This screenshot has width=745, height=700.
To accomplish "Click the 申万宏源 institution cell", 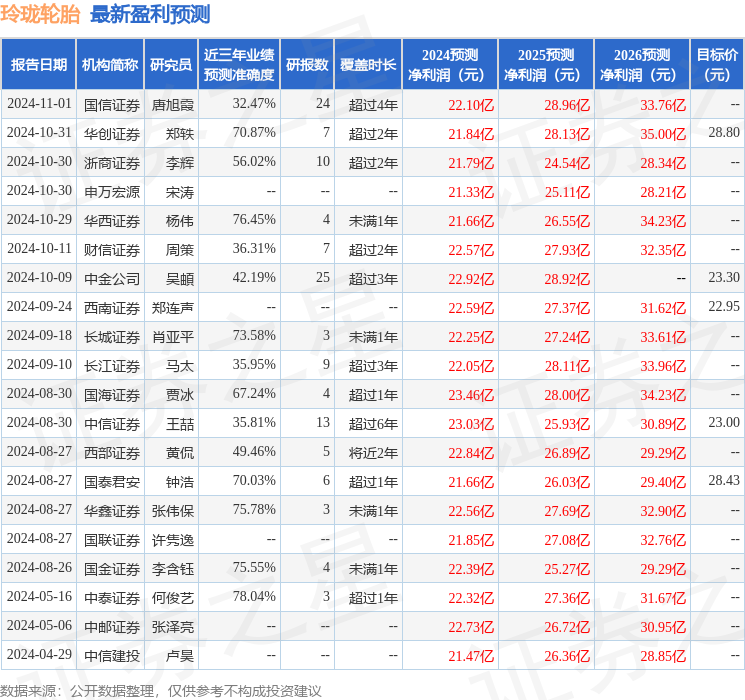I will click(112, 192).
